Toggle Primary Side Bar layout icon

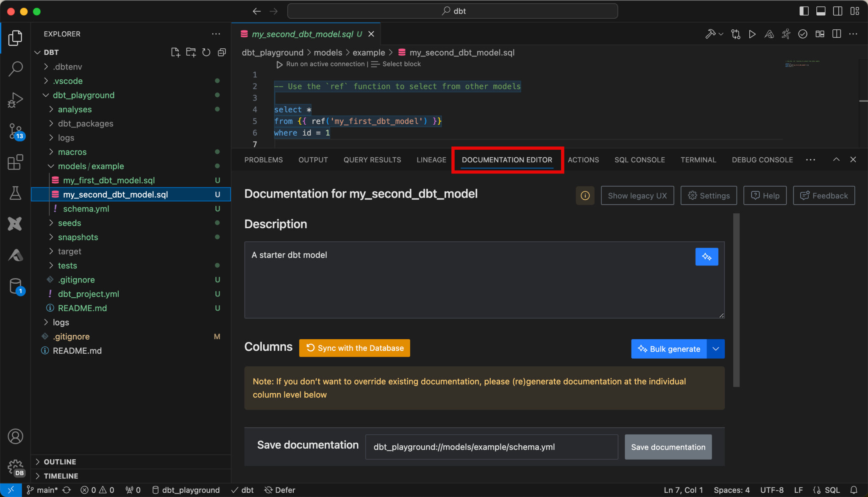point(804,11)
